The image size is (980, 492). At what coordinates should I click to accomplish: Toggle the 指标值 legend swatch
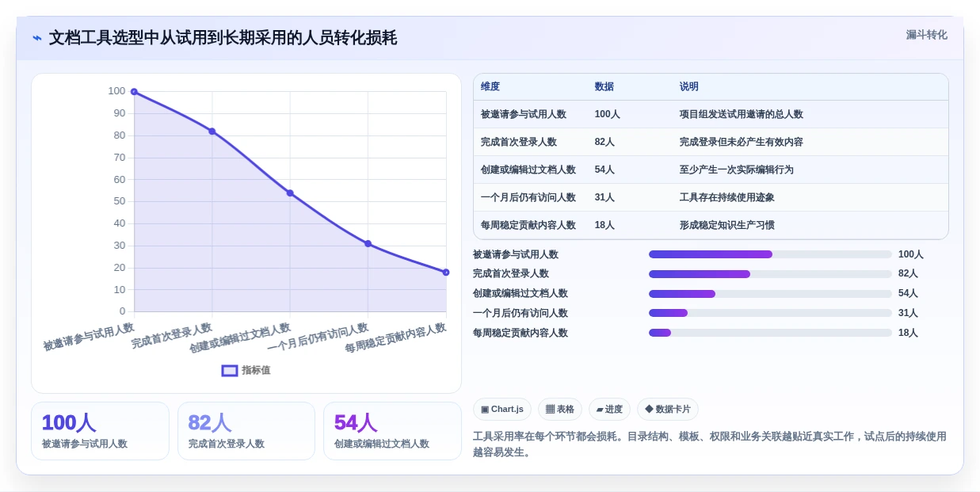pos(230,370)
